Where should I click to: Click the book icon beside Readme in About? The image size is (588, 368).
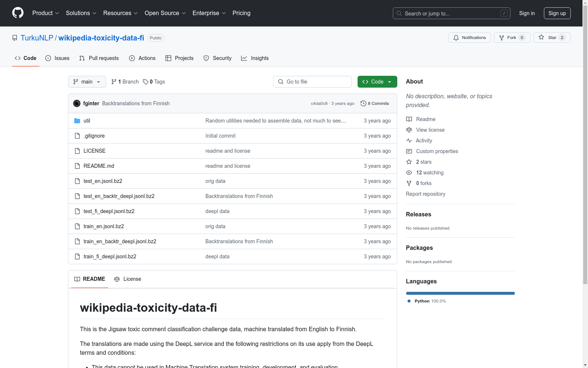tap(409, 119)
